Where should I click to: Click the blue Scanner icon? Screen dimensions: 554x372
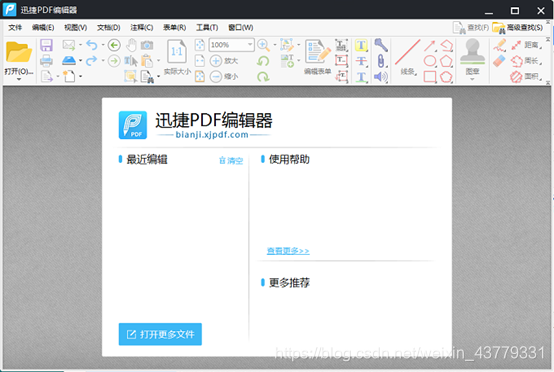pos(69,61)
